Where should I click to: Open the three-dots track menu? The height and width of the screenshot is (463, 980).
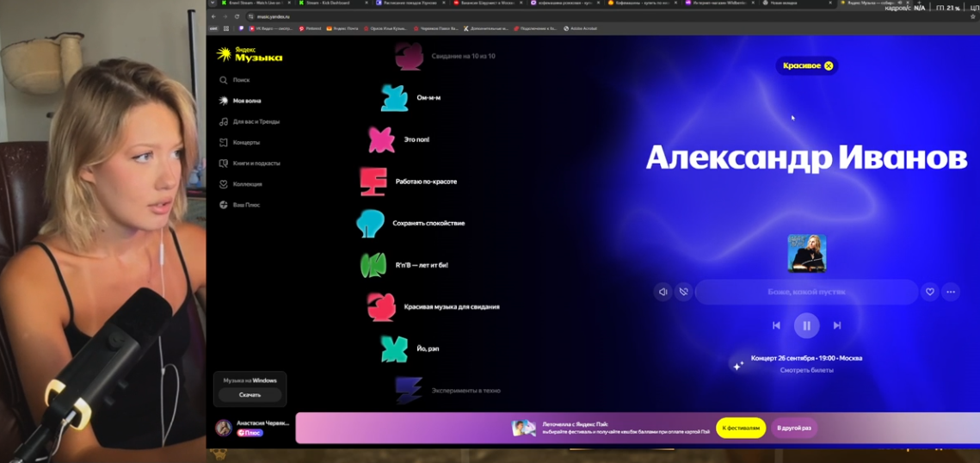click(951, 292)
